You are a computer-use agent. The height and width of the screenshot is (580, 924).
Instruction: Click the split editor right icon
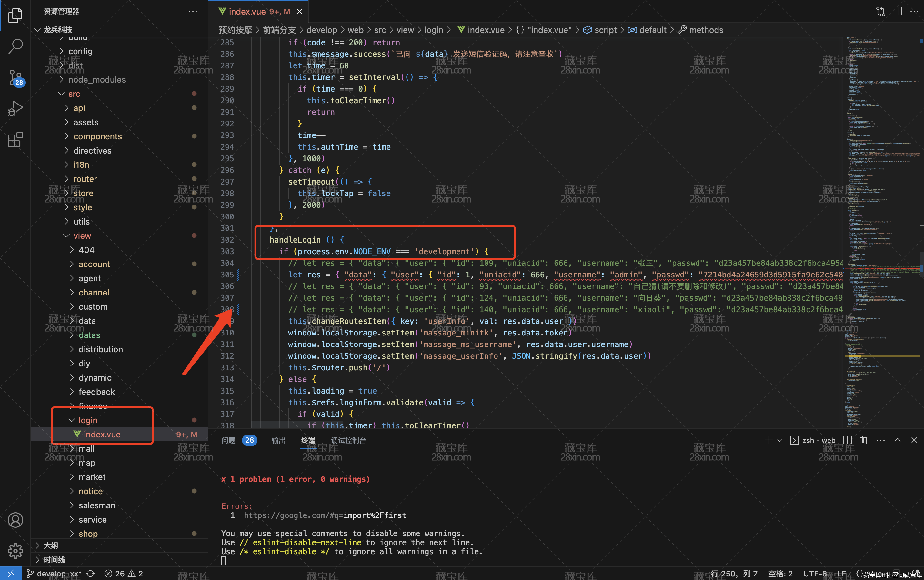tap(898, 11)
